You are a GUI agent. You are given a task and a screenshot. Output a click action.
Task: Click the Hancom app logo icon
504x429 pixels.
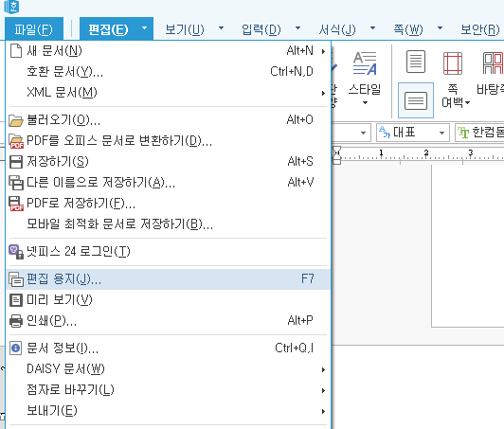[x=11, y=7]
